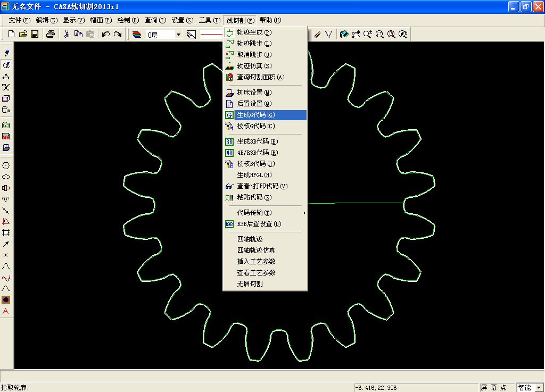Choose 查看\打印代码(V) menu entry
Screen dimensions: 545x392
(265, 186)
